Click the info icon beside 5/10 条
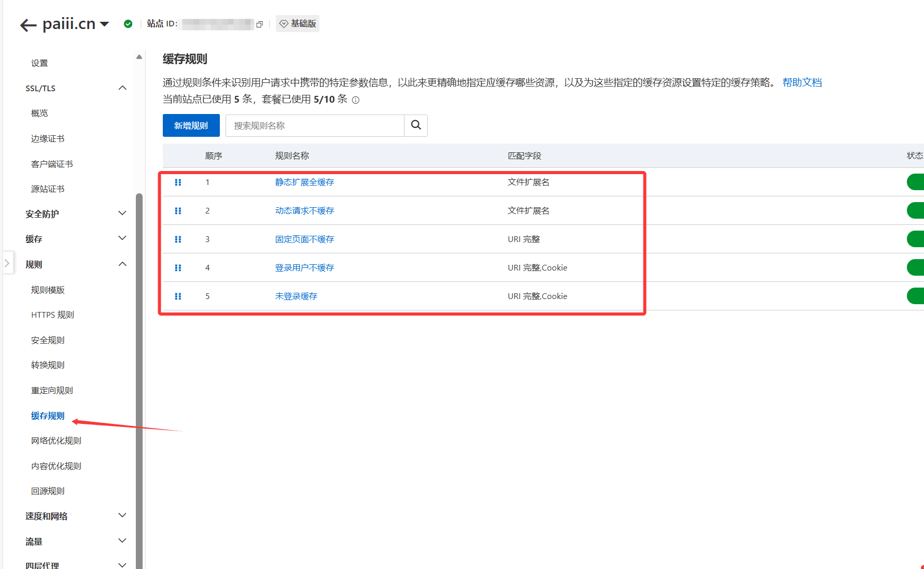 pos(356,100)
